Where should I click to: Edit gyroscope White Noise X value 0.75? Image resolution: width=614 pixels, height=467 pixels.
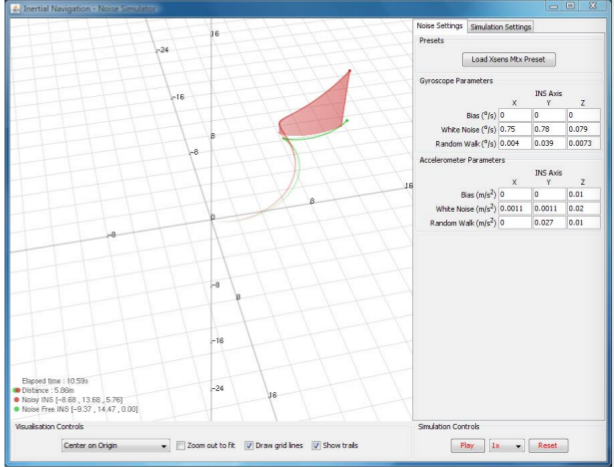click(515, 129)
